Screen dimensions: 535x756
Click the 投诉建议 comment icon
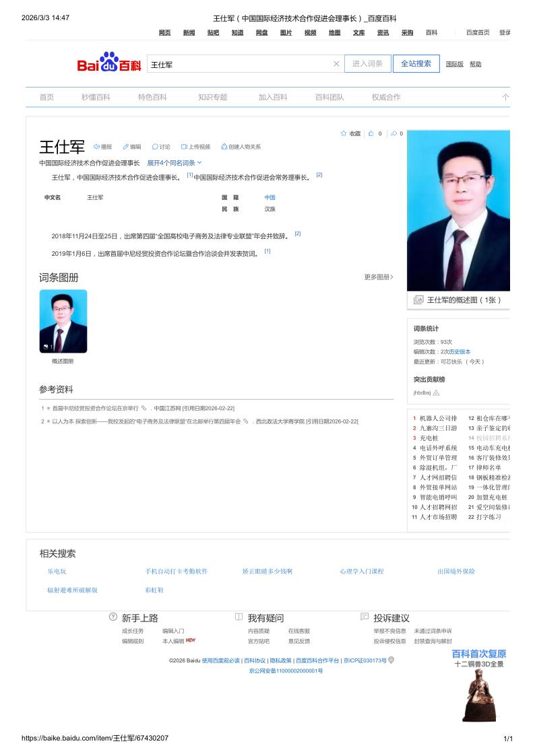(x=365, y=617)
